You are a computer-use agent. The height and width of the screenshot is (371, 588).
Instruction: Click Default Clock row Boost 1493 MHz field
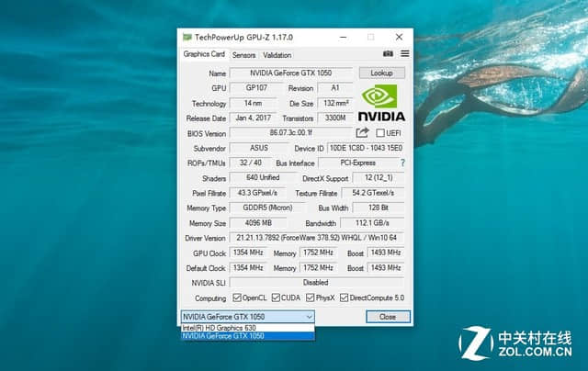point(386,268)
